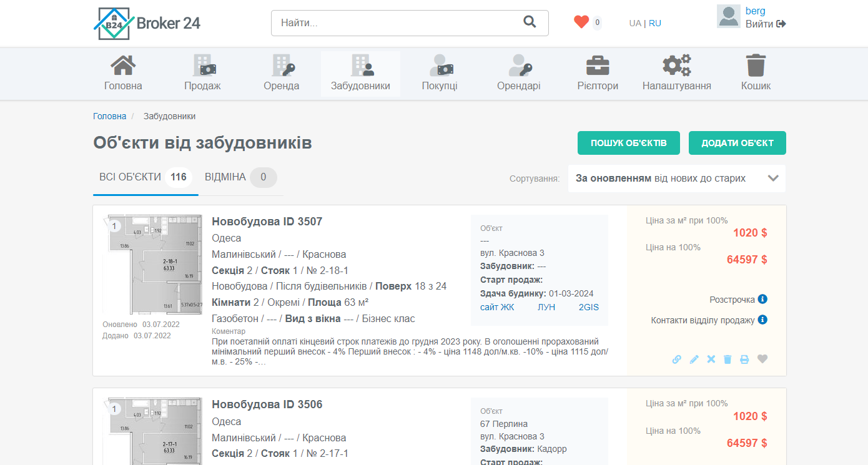Click the favorites counter 0 badge
The image size is (868, 465).
pos(598,23)
